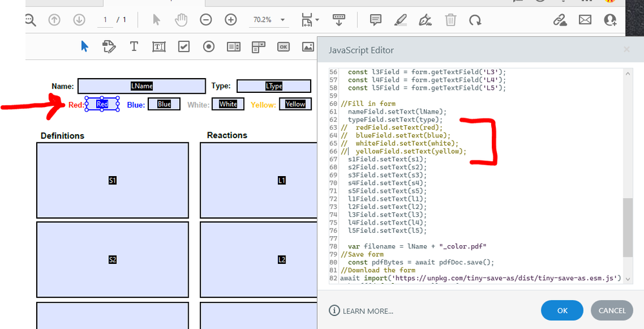Click the rotate page icon
Screen dimensions: 644x329
coord(475,20)
